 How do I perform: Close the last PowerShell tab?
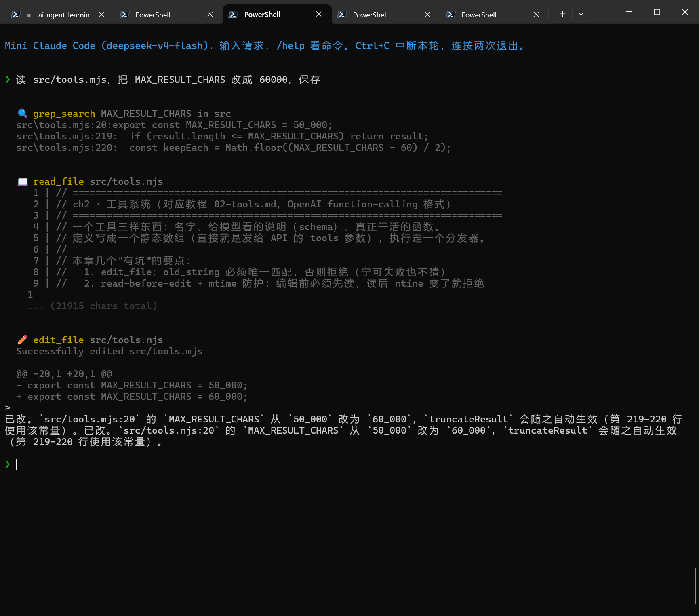click(536, 15)
